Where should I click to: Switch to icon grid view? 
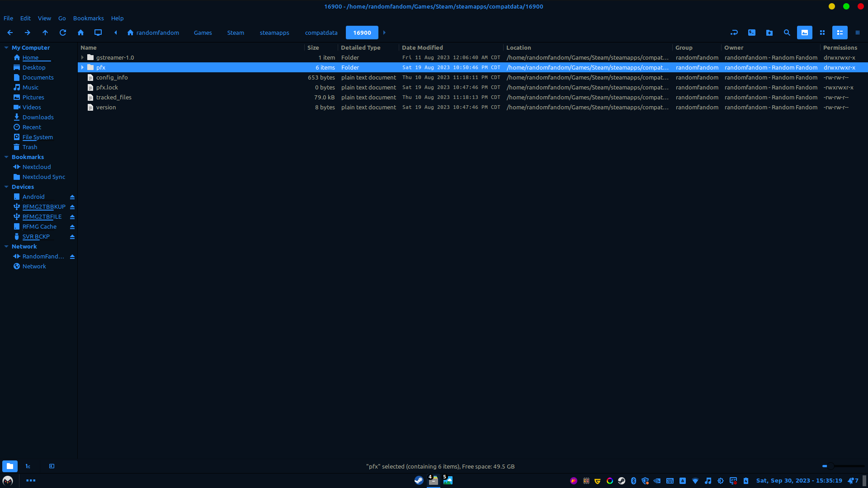822,33
